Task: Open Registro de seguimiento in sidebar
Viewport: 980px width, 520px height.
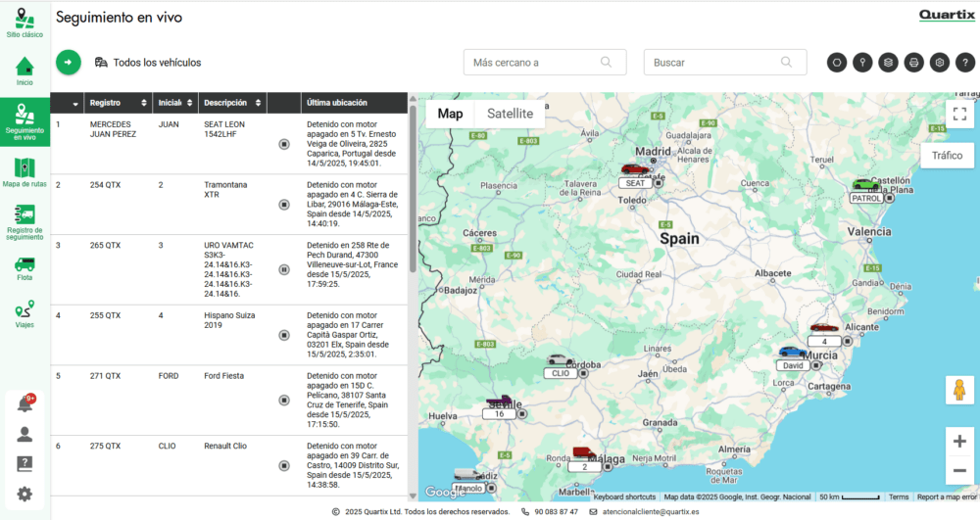Action: pyautogui.click(x=24, y=222)
